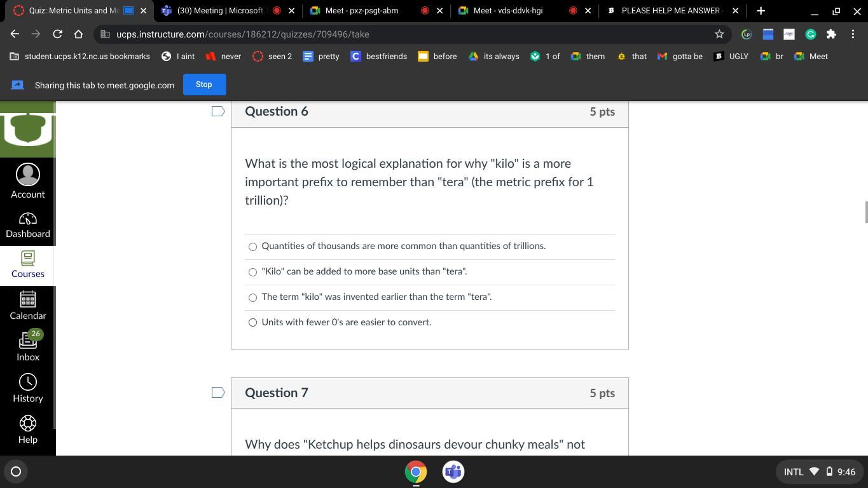Open the student.ucps.k12.nc.us bookmarks folder
Viewport: 868px width, 488px height.
point(80,57)
